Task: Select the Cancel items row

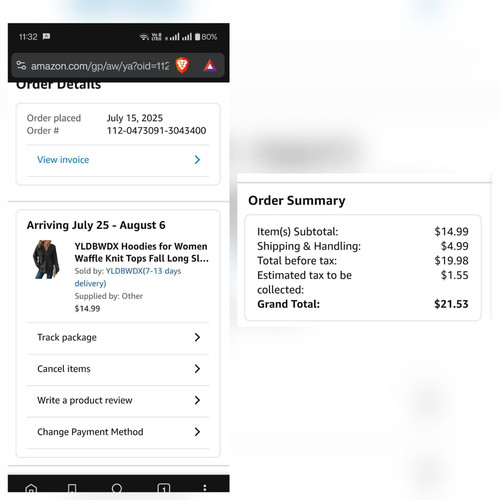Action: click(118, 369)
